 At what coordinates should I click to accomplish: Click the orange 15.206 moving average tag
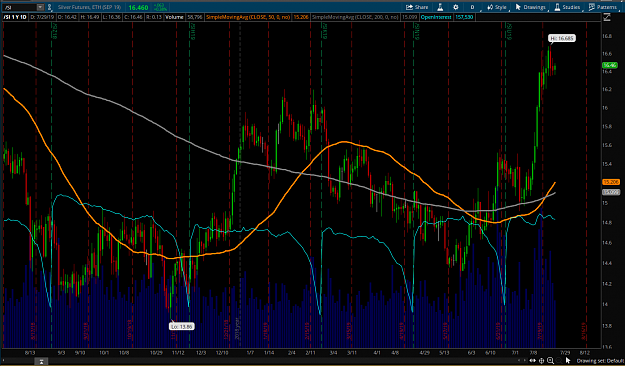pos(611,182)
